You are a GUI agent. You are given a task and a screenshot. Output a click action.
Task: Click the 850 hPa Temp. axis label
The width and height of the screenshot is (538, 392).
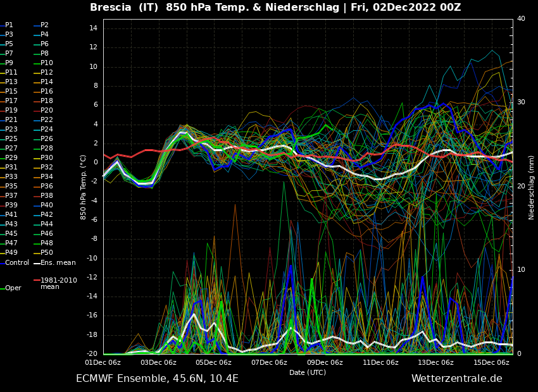pos(84,187)
